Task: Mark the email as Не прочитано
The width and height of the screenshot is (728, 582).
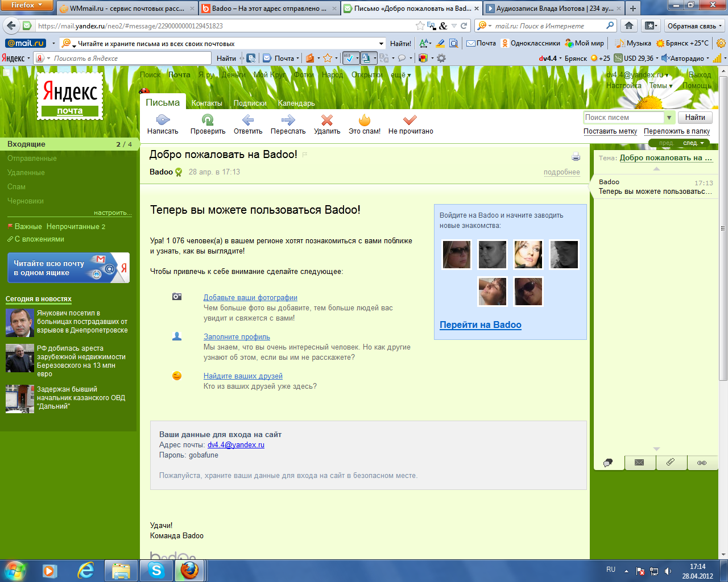Action: point(410,120)
